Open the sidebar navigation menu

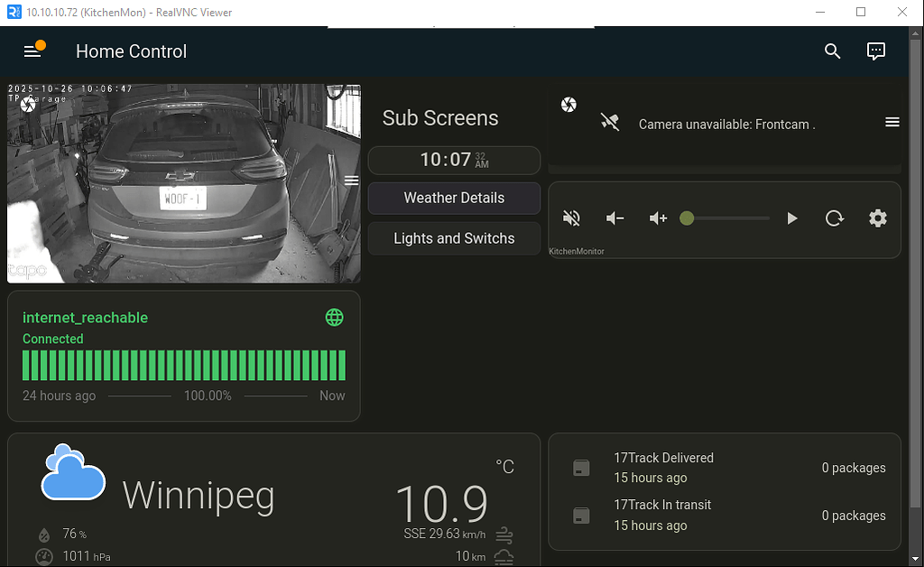[34, 51]
